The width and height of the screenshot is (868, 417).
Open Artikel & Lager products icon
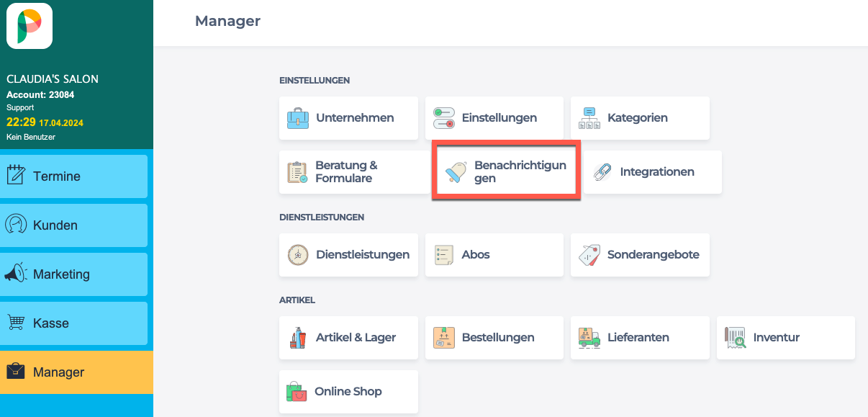[298, 338]
